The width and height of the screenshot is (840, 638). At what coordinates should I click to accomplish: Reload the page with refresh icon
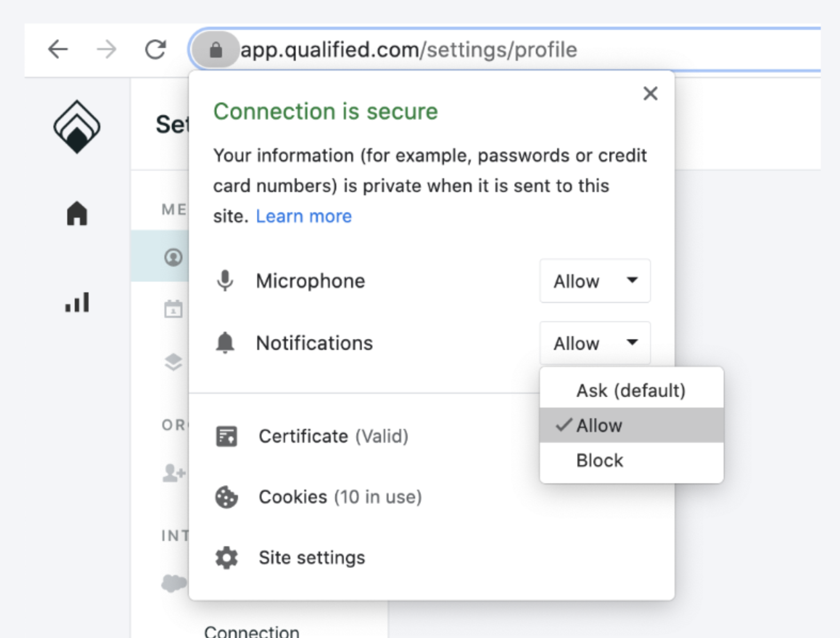coord(155,50)
